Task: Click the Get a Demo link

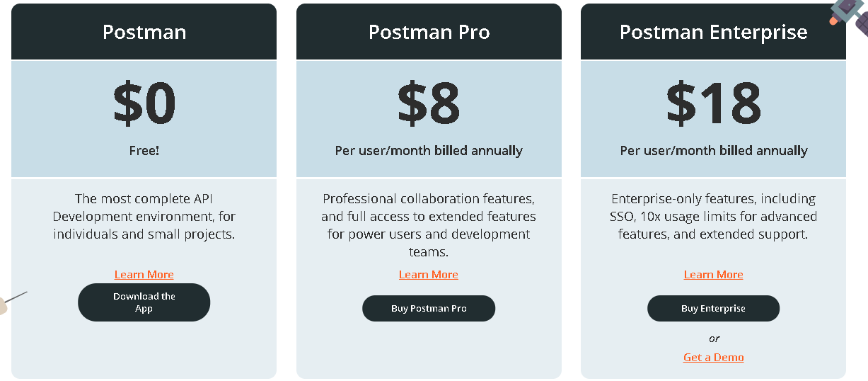Action: coord(713,358)
